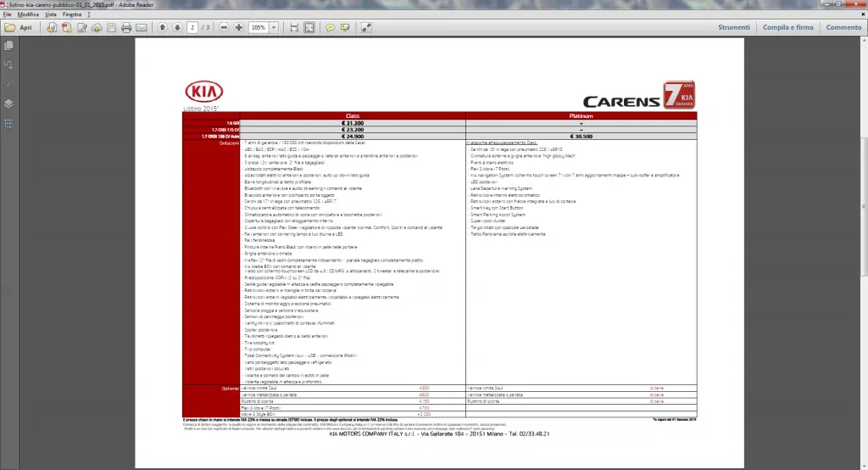This screenshot has height=470, width=868.
Task: Add a sticky note comment icon
Action: tap(330, 27)
